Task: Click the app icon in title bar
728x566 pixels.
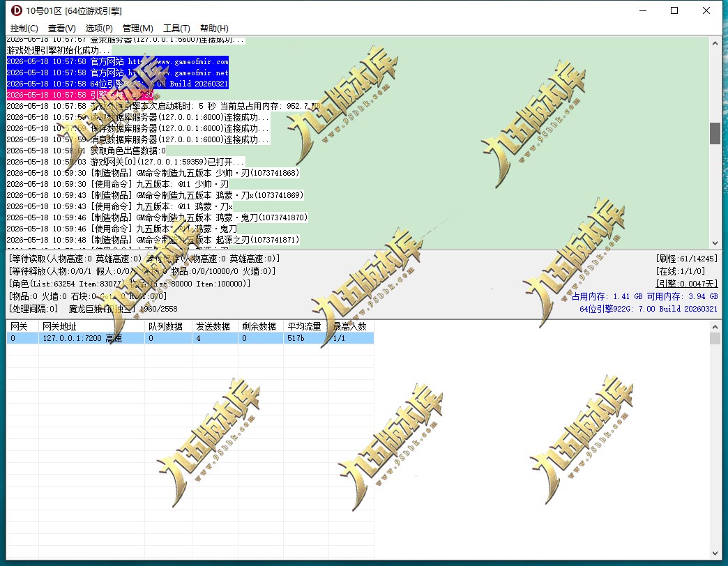Action: (17, 10)
